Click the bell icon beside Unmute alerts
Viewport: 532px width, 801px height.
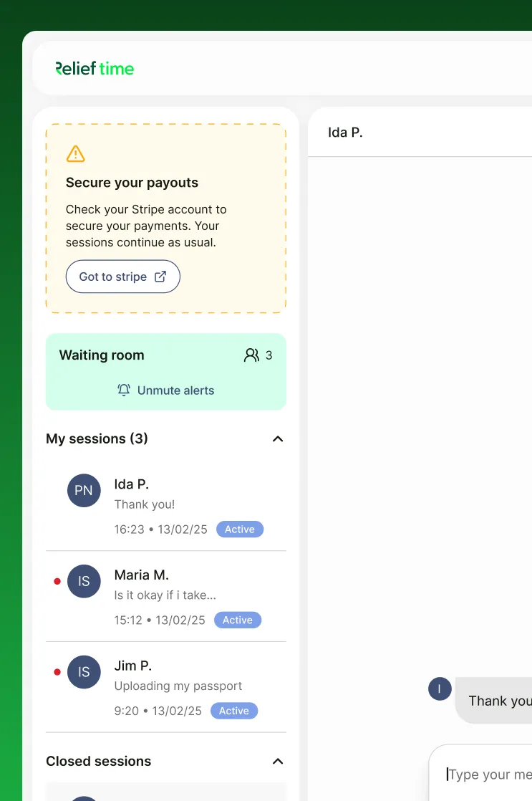124,390
